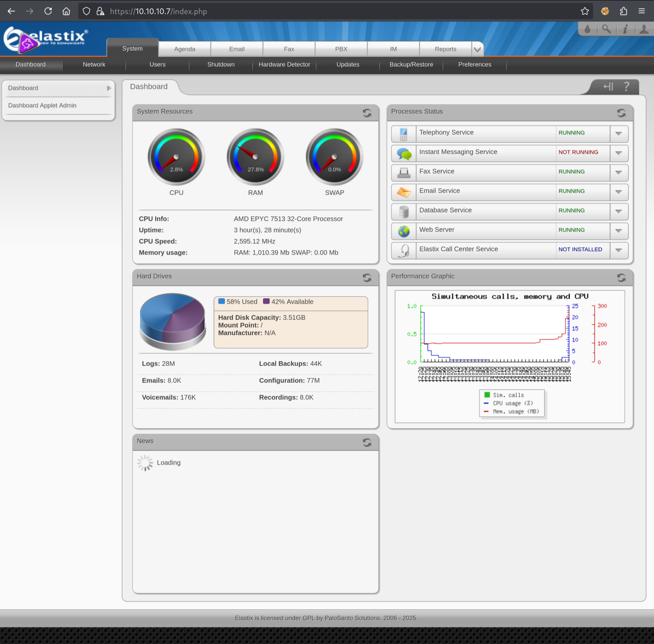
Task: Expand Database Service actions dropdown
Action: coord(619,211)
